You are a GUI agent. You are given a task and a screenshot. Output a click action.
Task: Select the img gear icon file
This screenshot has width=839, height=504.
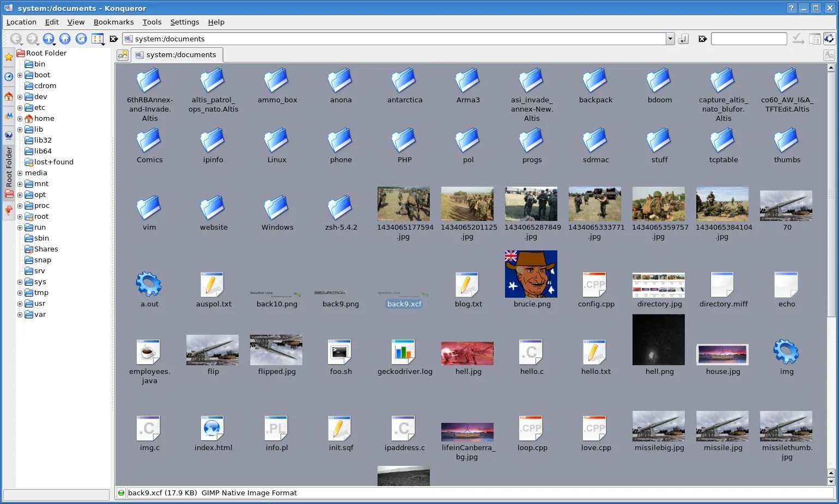786,352
